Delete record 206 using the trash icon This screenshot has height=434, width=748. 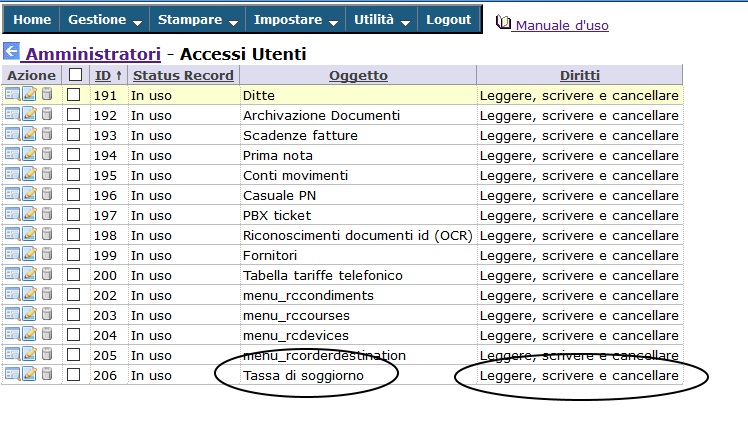pos(46,375)
